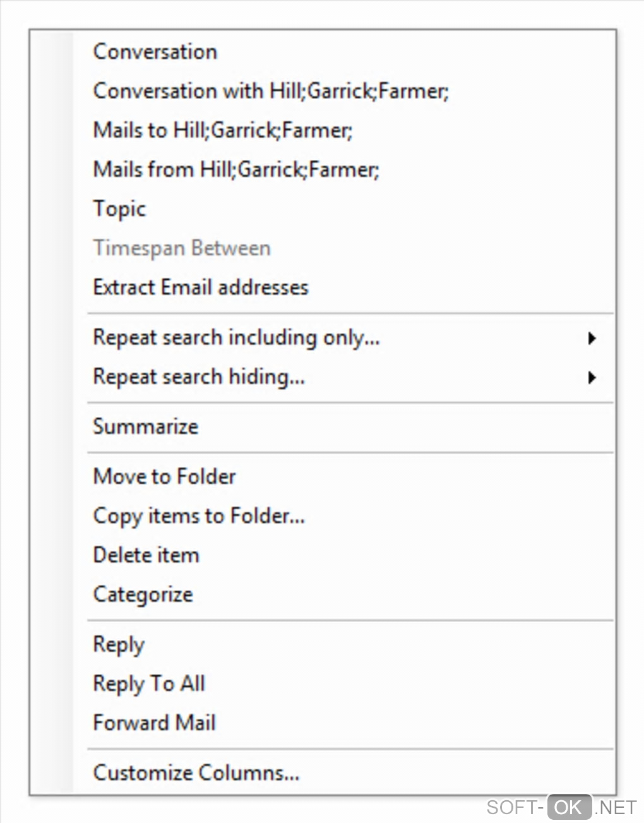Choose Mails from Hill;Garrick;Farmer
This screenshot has width=644, height=823.
[x=236, y=169]
